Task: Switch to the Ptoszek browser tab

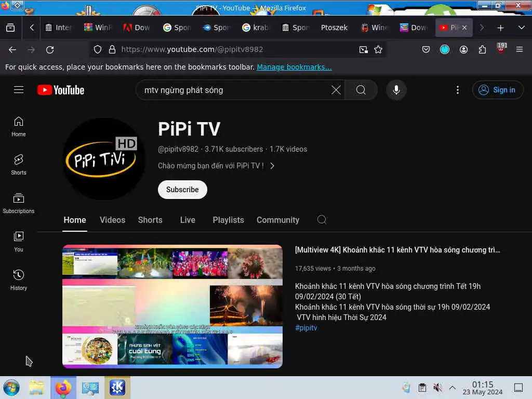Action: [334, 28]
